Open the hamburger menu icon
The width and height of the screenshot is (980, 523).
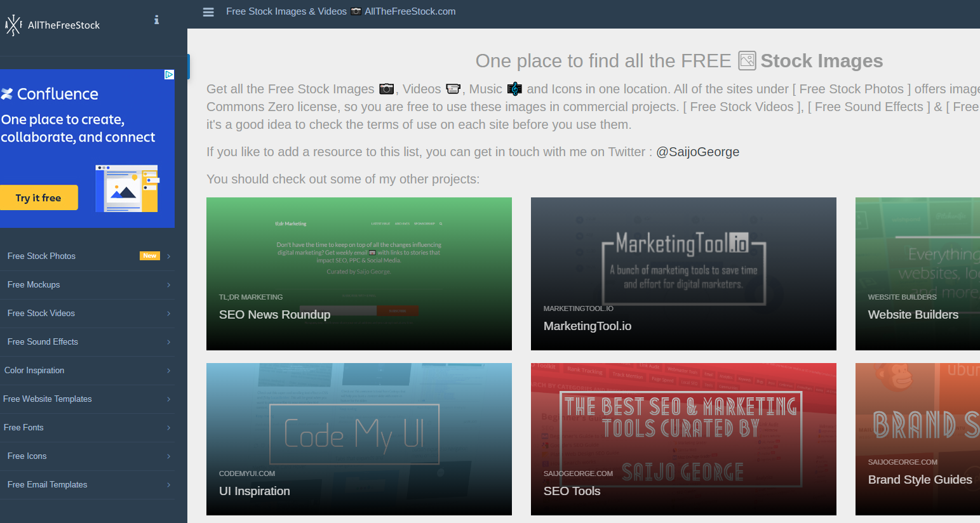(x=208, y=12)
